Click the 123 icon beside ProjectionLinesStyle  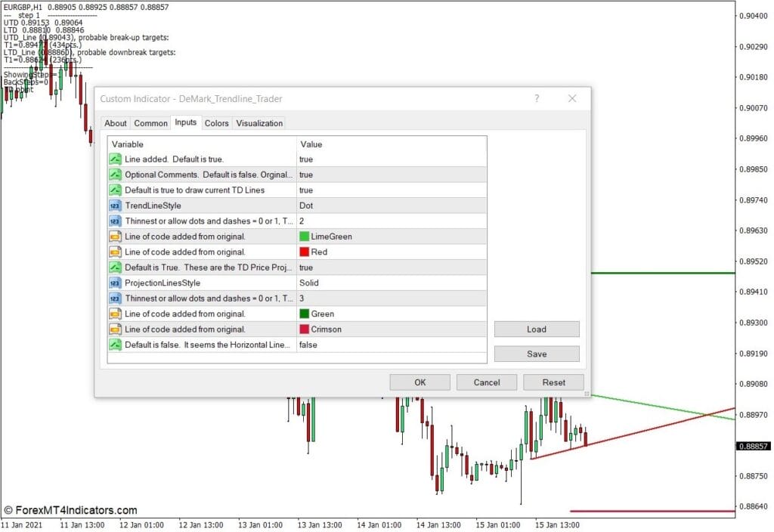pos(115,283)
